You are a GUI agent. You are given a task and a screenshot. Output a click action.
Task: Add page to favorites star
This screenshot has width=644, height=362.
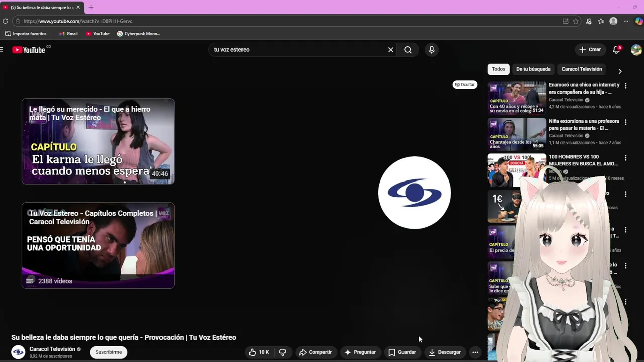point(576,21)
